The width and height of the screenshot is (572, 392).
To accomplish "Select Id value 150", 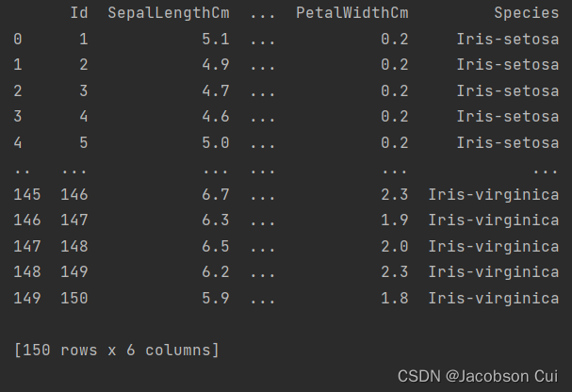I will click(74, 299).
